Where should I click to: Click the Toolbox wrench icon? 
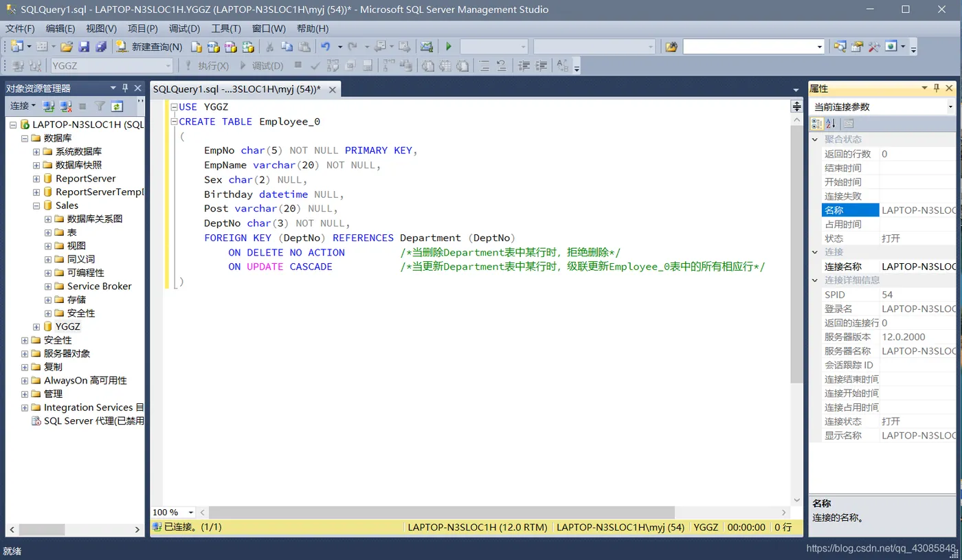tap(874, 47)
